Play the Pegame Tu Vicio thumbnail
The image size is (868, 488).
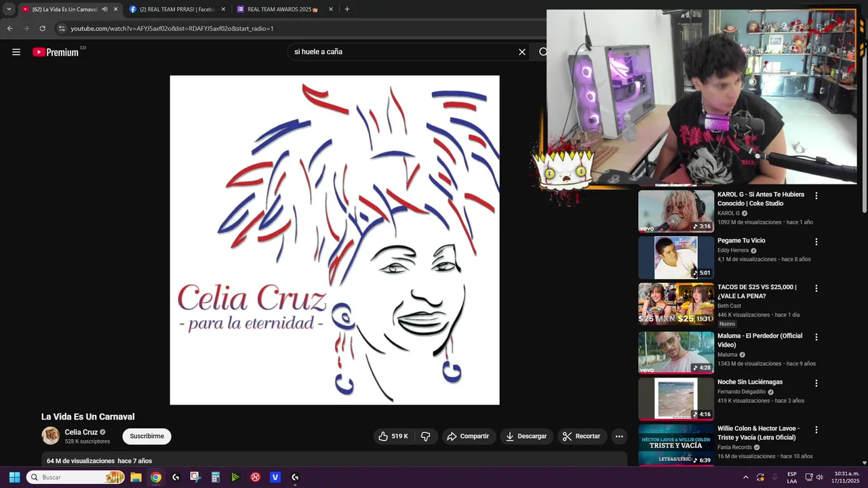click(x=676, y=258)
